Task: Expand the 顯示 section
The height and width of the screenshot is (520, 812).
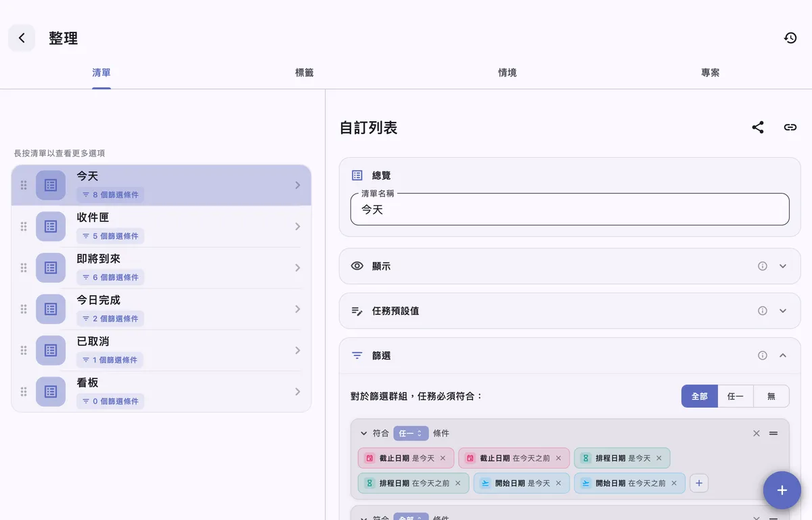Action: [x=783, y=266]
